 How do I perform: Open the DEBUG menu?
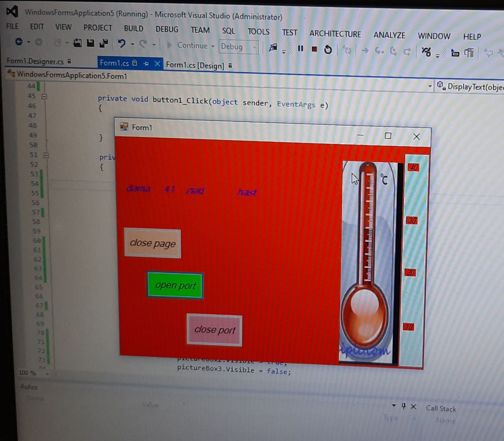pos(167,29)
